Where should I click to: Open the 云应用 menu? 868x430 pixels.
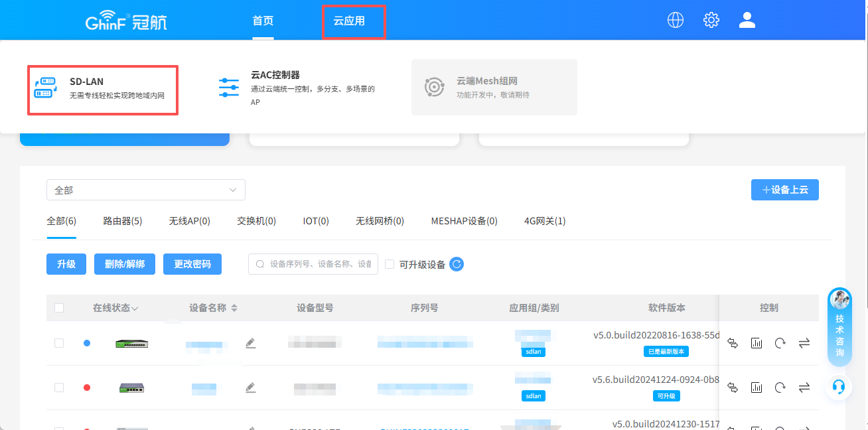[x=349, y=21]
